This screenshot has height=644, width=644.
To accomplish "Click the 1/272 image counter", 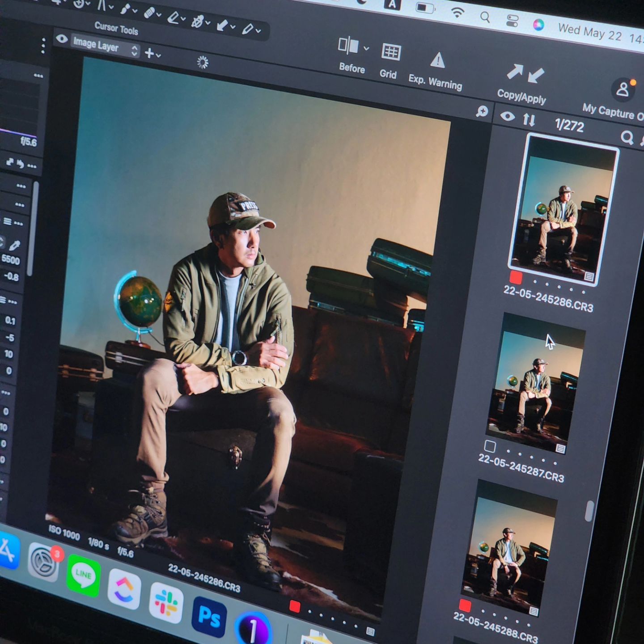I will [569, 125].
